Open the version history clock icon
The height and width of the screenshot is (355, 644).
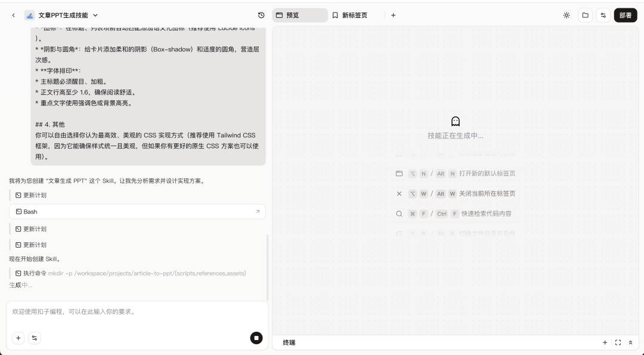point(261,15)
